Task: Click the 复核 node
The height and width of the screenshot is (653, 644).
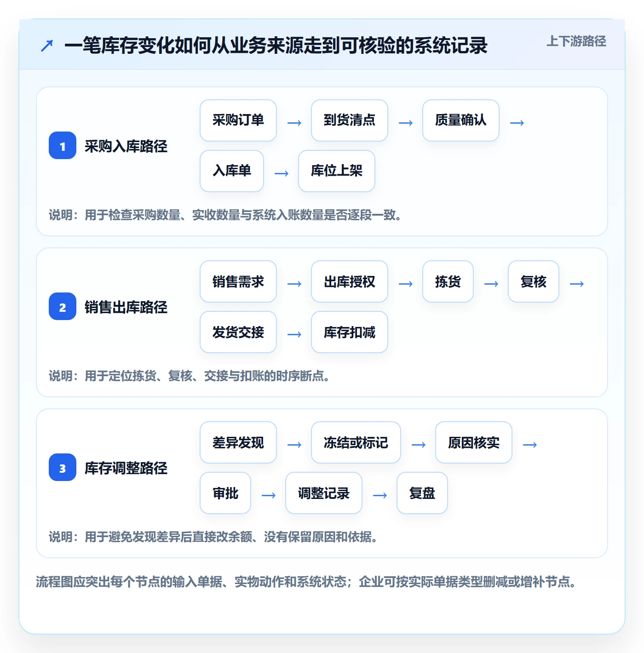Action: 534,281
